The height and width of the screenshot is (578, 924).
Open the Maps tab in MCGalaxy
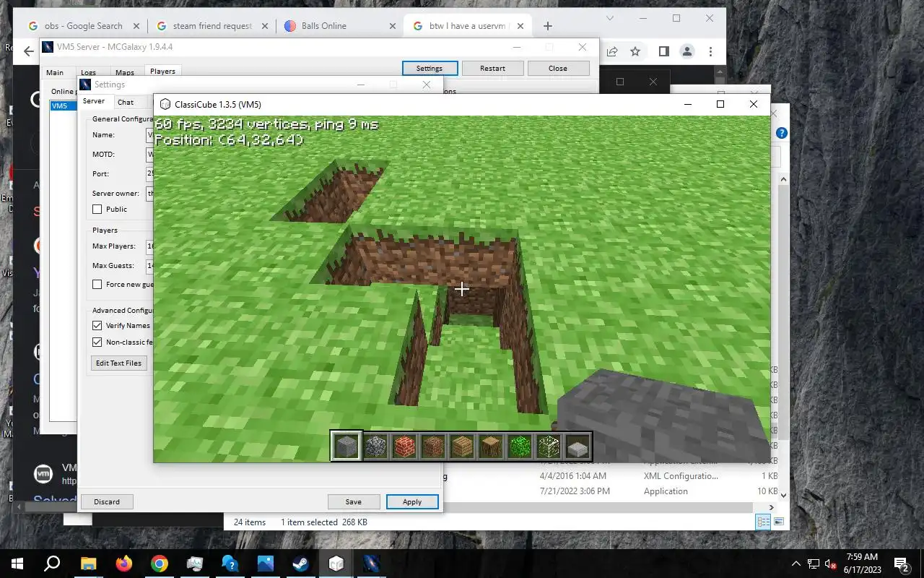125,72
